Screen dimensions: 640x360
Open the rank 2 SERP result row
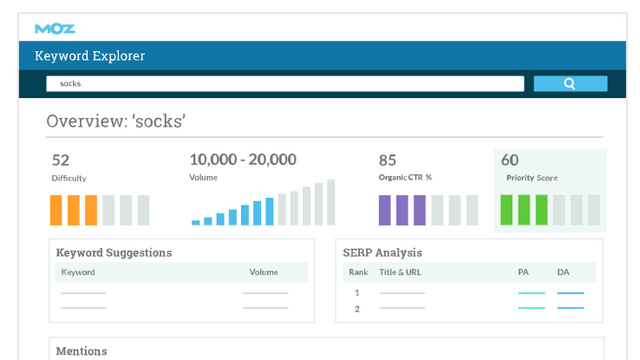(469, 309)
